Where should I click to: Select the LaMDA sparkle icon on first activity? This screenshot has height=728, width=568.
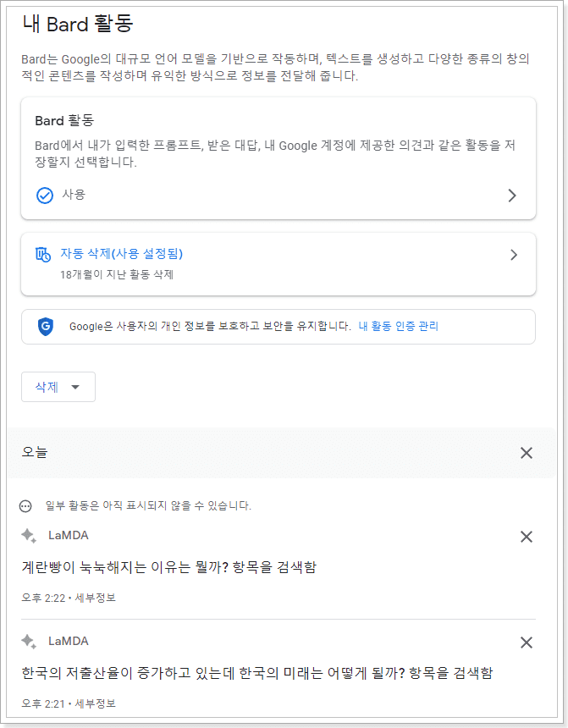pyautogui.click(x=28, y=536)
